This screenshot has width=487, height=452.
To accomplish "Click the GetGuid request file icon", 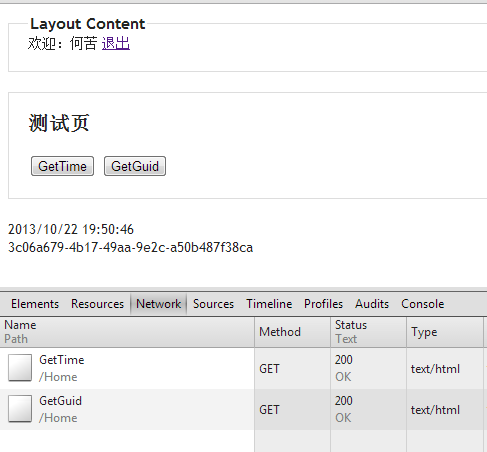I will coord(20,409).
